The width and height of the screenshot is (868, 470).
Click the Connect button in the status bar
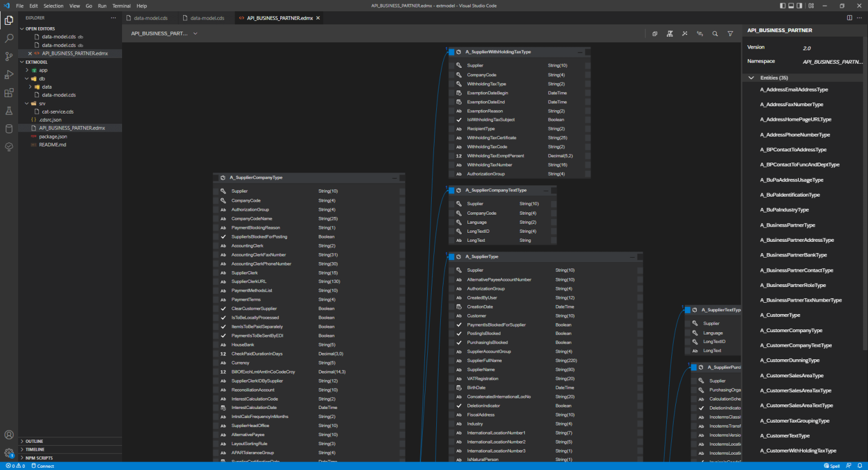coord(42,466)
